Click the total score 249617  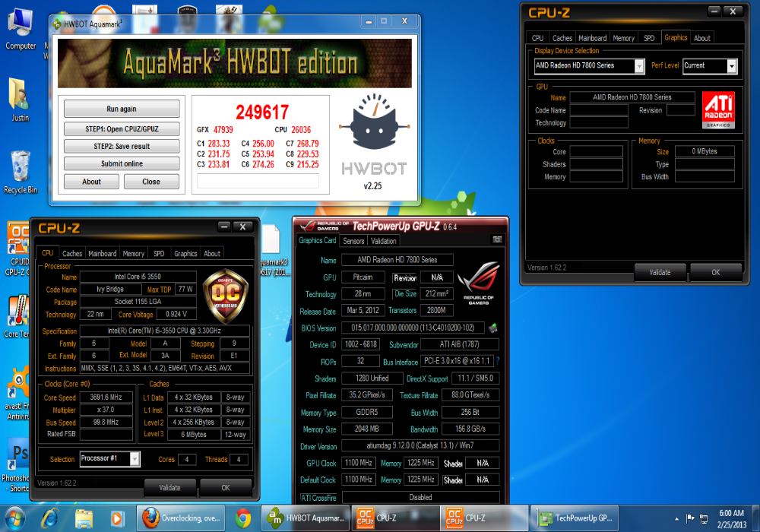[262, 112]
